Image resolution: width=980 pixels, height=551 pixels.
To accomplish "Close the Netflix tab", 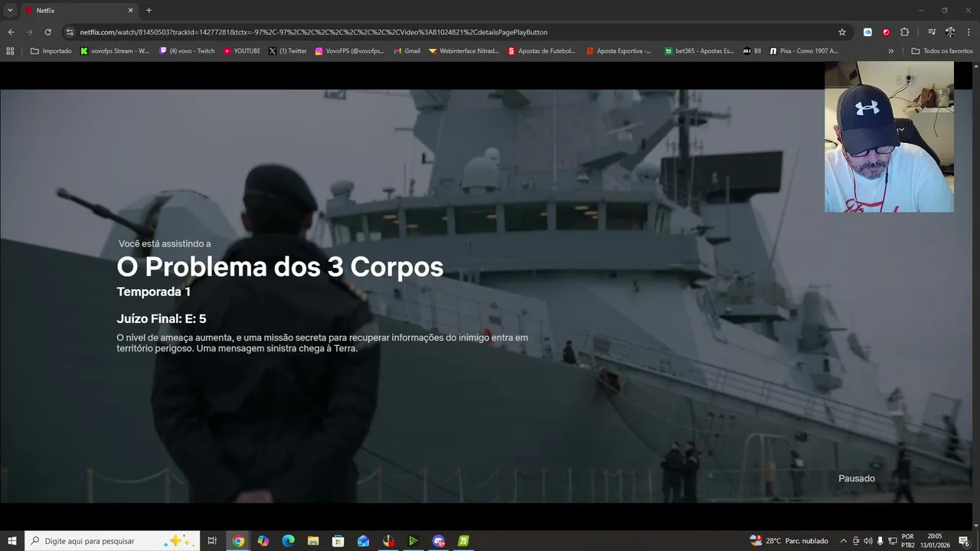I will 130,11.
